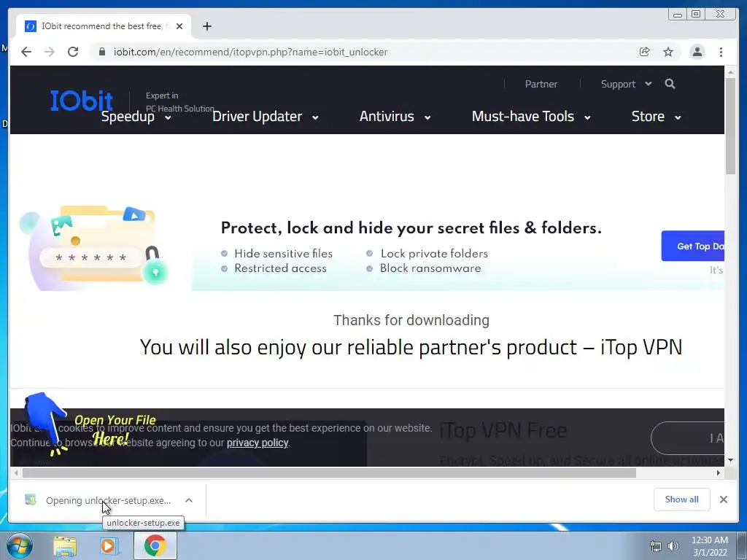Click the vertical scrollbar thumb
Screen dimensions: 747x560
731,126
